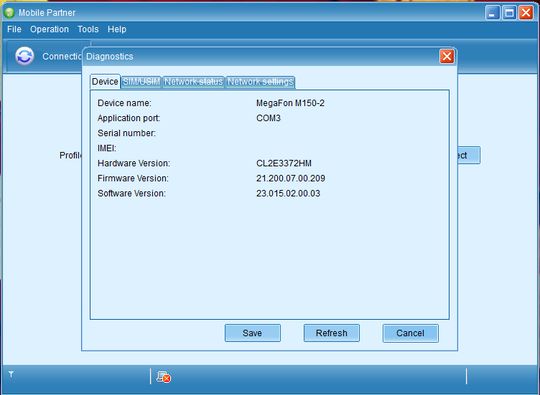Click the Hardware Version label
This screenshot has width=540, height=395.
(x=134, y=163)
